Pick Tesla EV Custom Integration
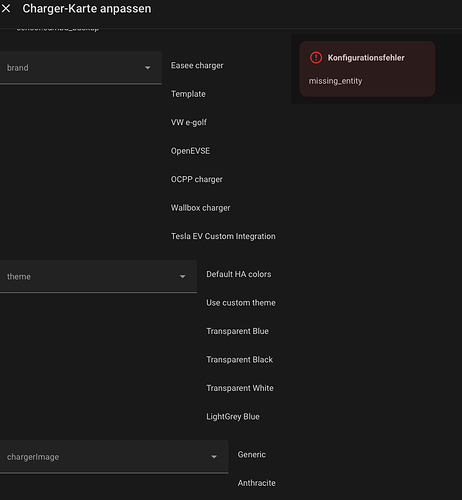Image resolution: width=462 pixels, height=500 pixels. click(x=223, y=236)
